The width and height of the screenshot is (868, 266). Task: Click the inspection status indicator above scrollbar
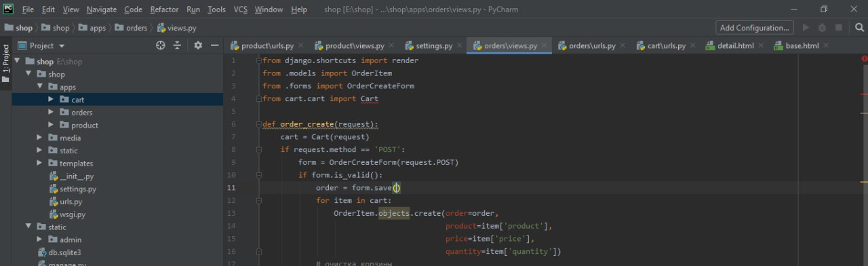click(x=864, y=59)
